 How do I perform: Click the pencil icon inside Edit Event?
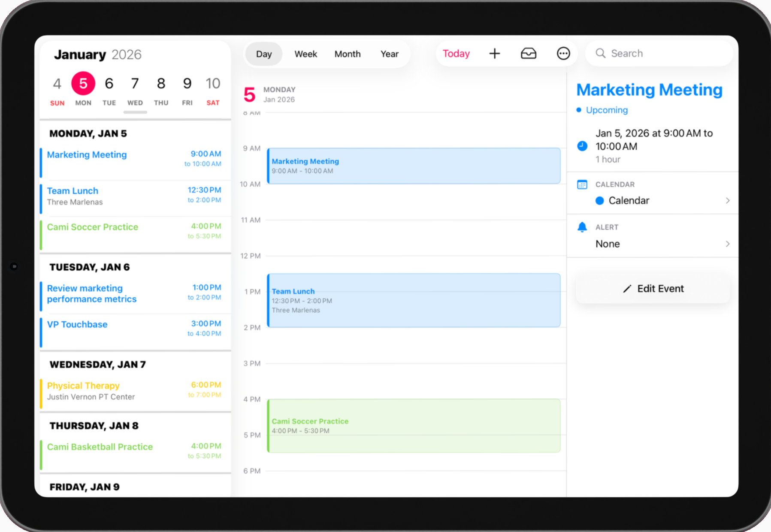tap(627, 289)
